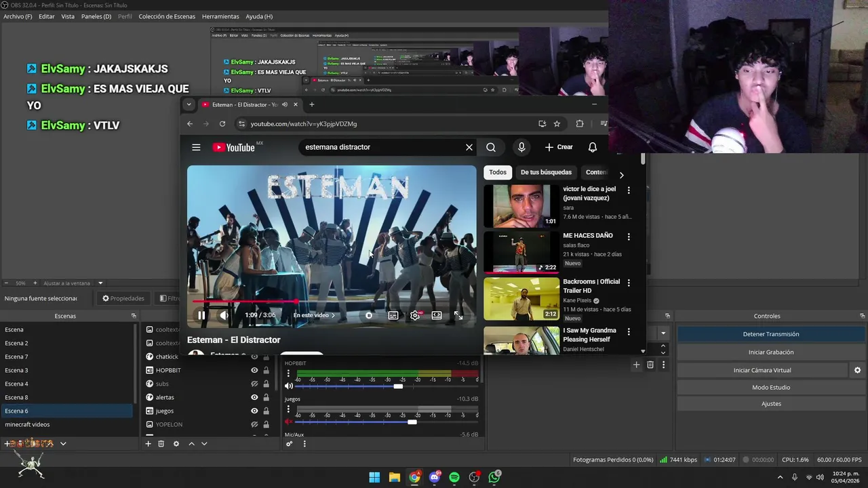The width and height of the screenshot is (868, 488).
Task: Seek in YouTube video progress bar
Action: 332,302
